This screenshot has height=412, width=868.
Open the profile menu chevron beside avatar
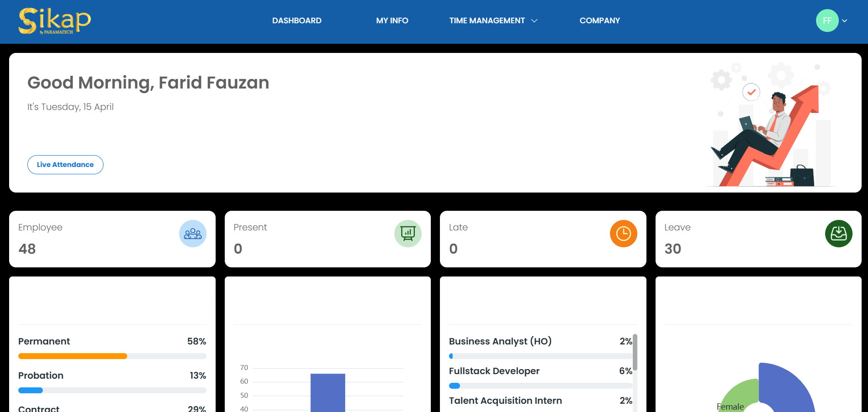tap(845, 21)
